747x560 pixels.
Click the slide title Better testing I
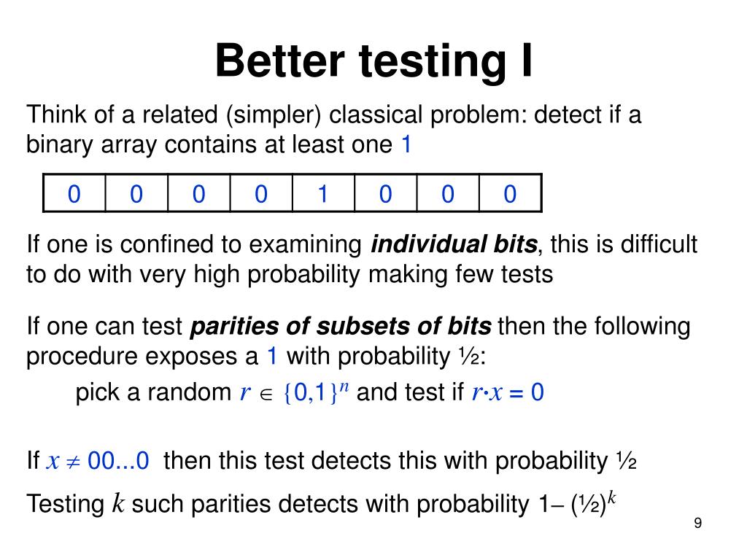[x=374, y=61]
